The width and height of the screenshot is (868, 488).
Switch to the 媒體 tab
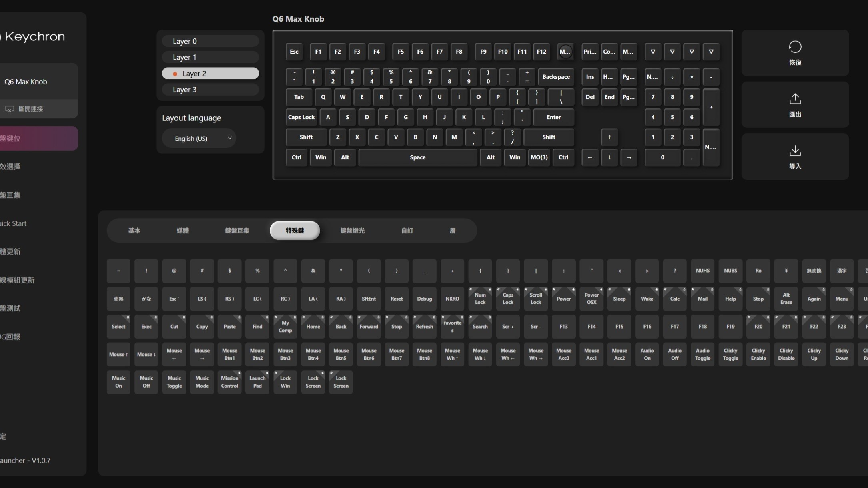click(x=182, y=231)
